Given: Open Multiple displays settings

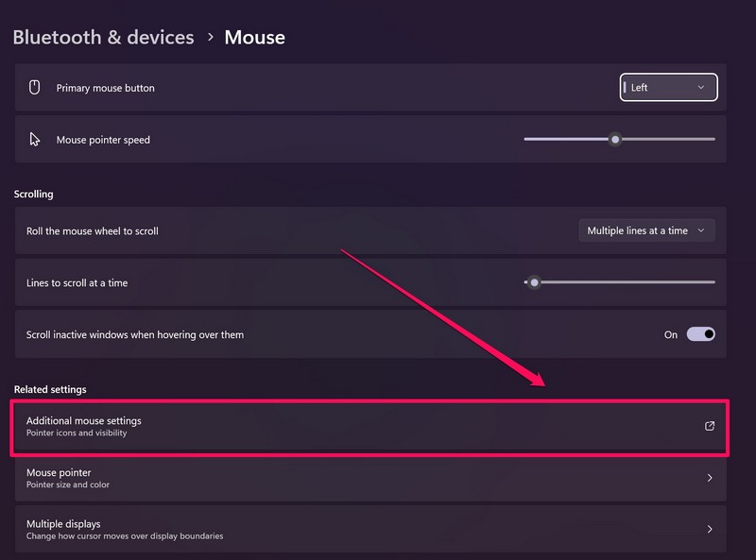Looking at the screenshot, I should click(369, 529).
